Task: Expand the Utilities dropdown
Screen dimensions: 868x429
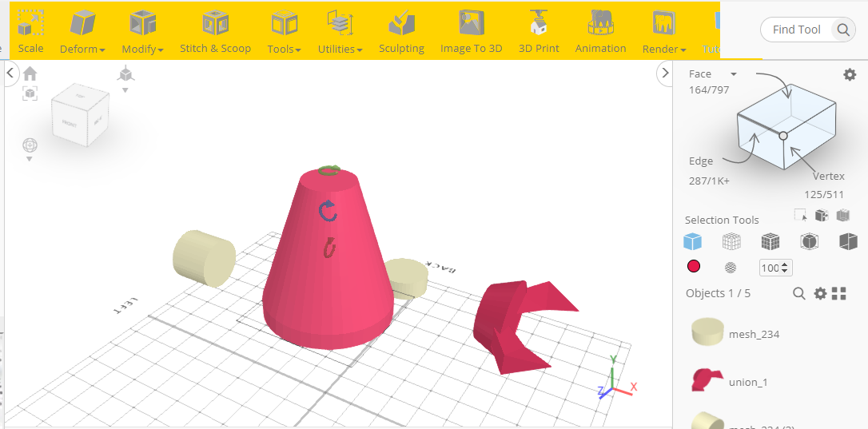Action: point(340,32)
